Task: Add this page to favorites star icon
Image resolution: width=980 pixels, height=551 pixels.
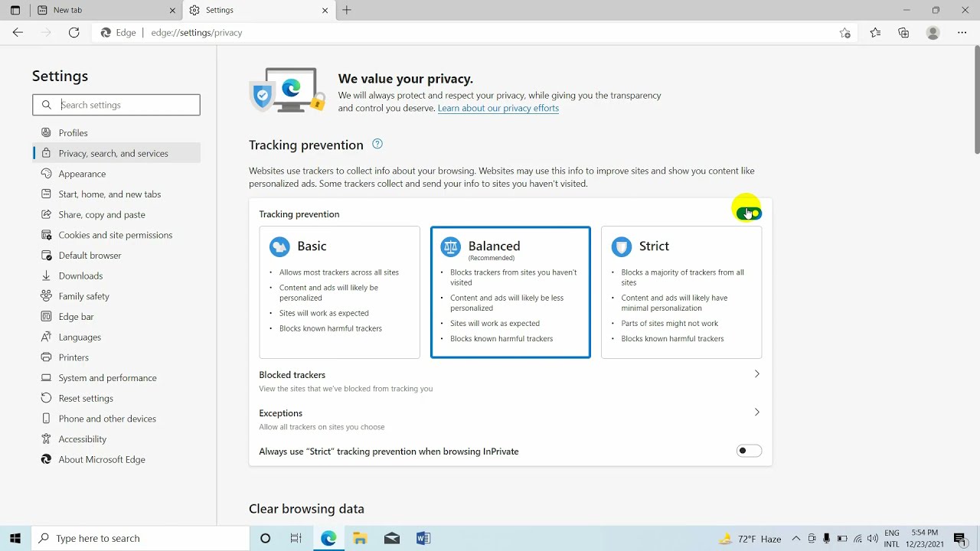Action: [x=845, y=33]
